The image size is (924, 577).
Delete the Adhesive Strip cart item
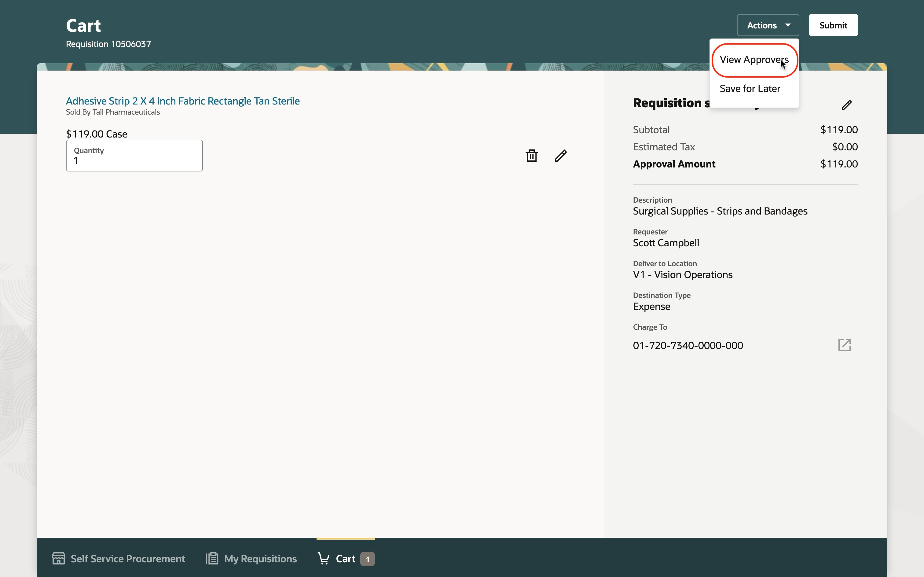point(531,156)
